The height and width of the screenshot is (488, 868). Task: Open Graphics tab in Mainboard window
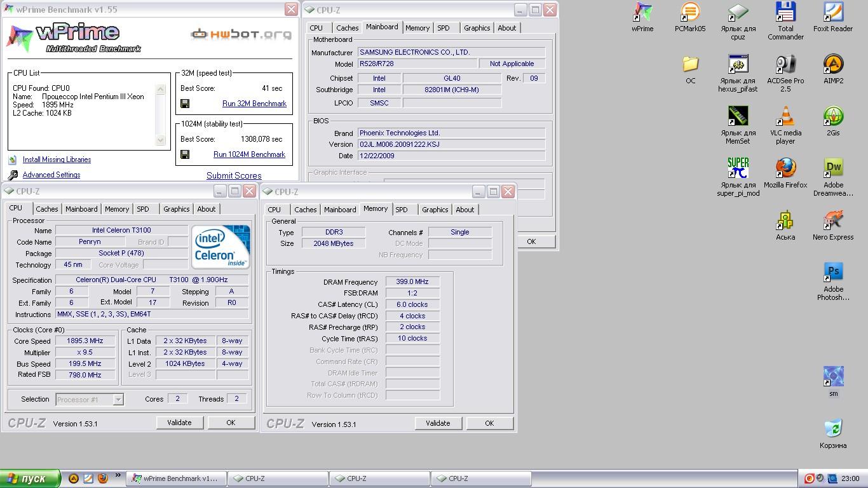tap(477, 28)
